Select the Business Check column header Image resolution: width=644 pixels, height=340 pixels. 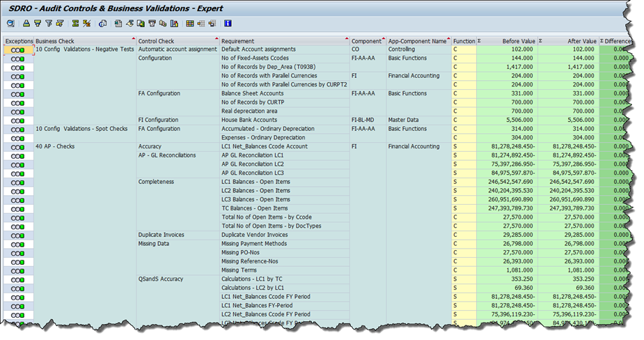point(85,41)
